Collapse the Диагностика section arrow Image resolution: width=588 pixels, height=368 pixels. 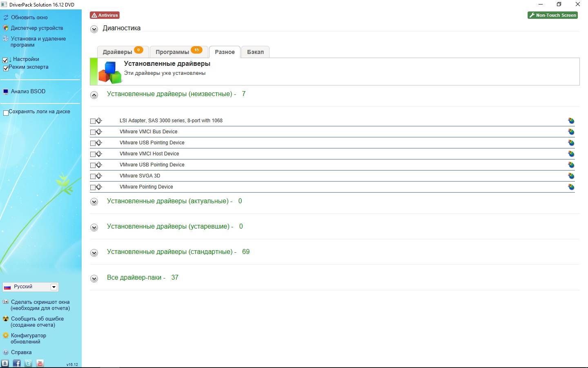point(94,29)
